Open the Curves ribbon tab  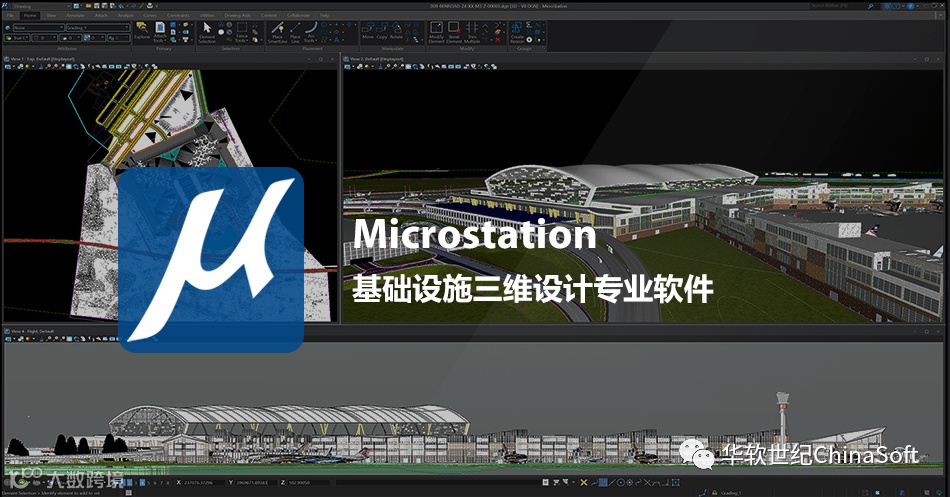[150, 15]
